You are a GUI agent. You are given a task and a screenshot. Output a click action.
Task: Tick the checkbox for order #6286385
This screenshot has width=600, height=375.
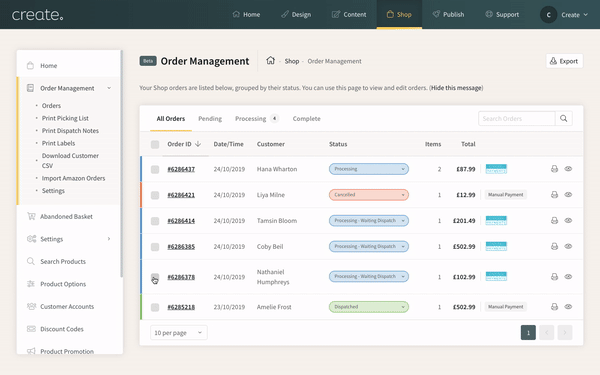(x=155, y=247)
